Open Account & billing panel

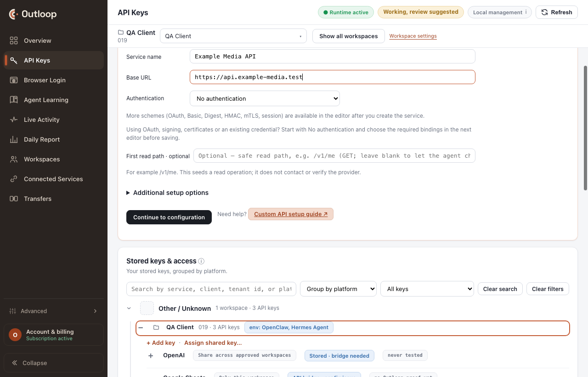[x=54, y=335]
